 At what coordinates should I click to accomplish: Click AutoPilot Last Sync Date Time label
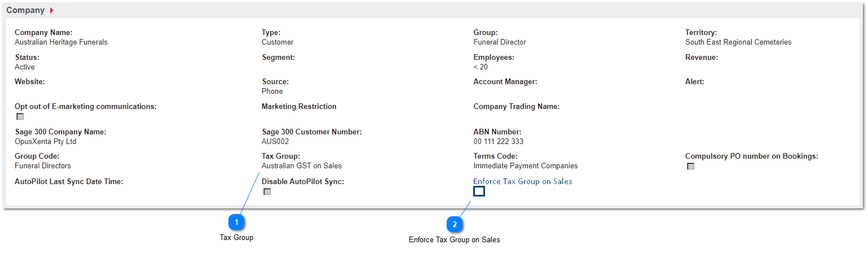point(69,182)
